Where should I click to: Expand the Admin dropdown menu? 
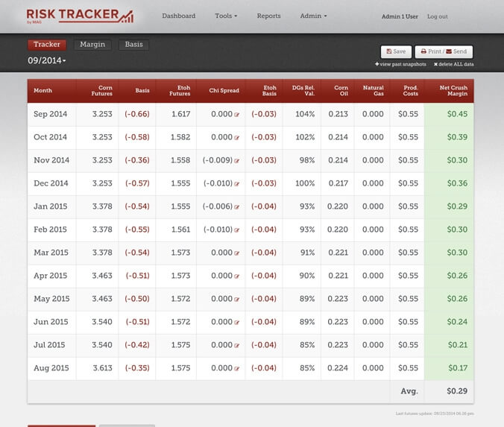313,16
